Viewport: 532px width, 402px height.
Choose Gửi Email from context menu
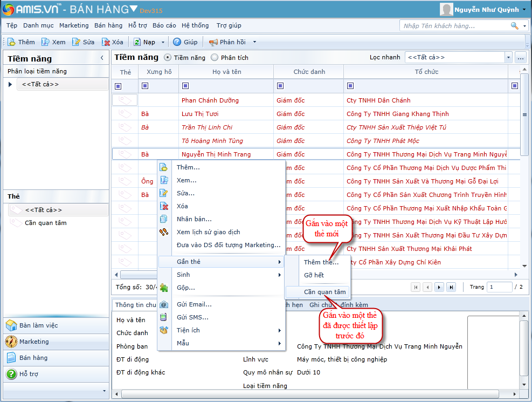[194, 304]
